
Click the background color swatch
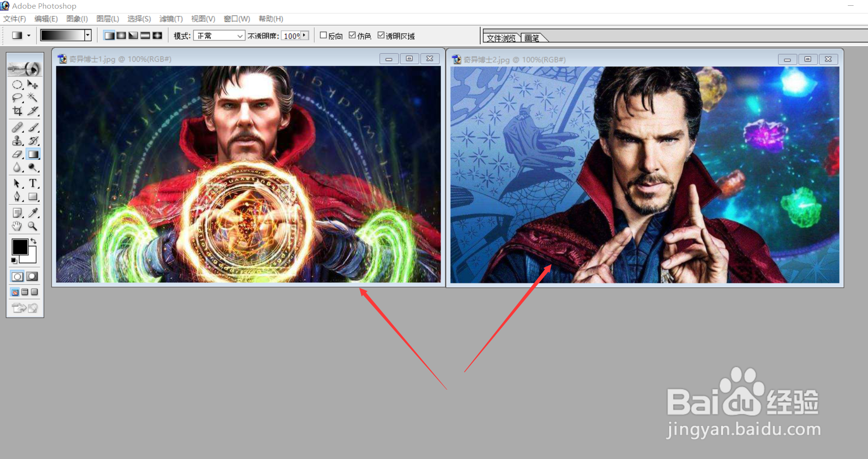(31, 258)
